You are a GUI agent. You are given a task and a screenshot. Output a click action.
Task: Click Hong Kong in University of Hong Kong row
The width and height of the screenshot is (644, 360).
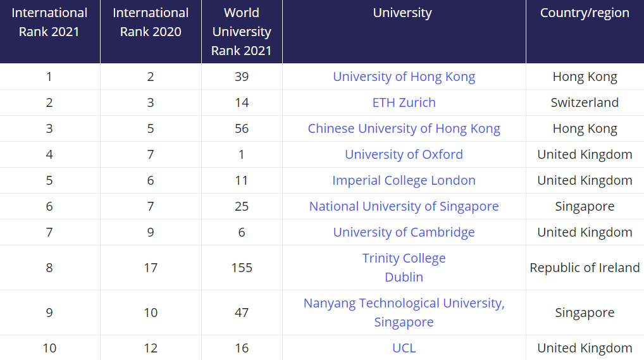[585, 77]
